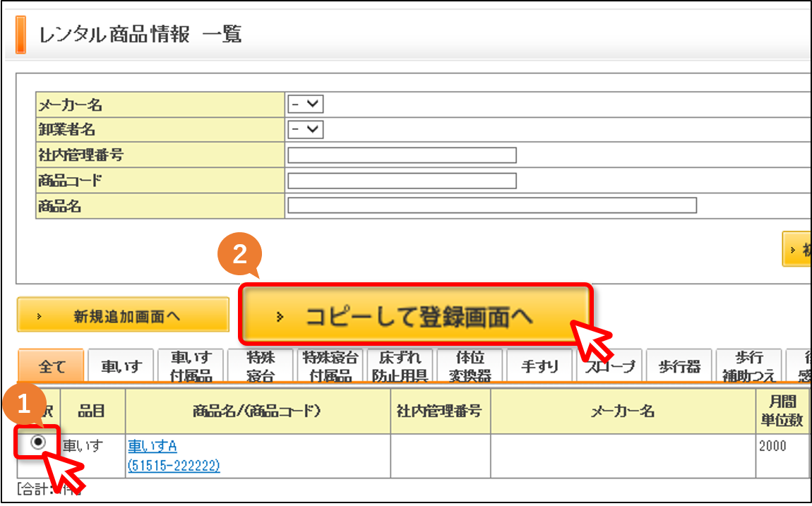
Task: Click the orange search button at right edge
Action: 797,249
